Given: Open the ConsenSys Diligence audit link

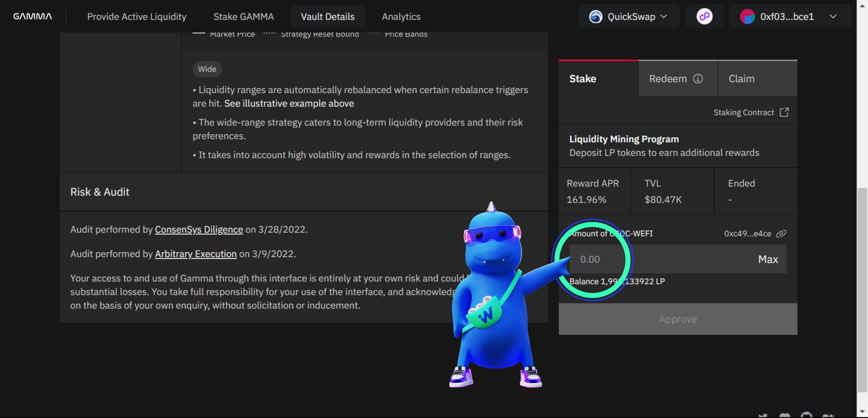Looking at the screenshot, I should click(199, 229).
